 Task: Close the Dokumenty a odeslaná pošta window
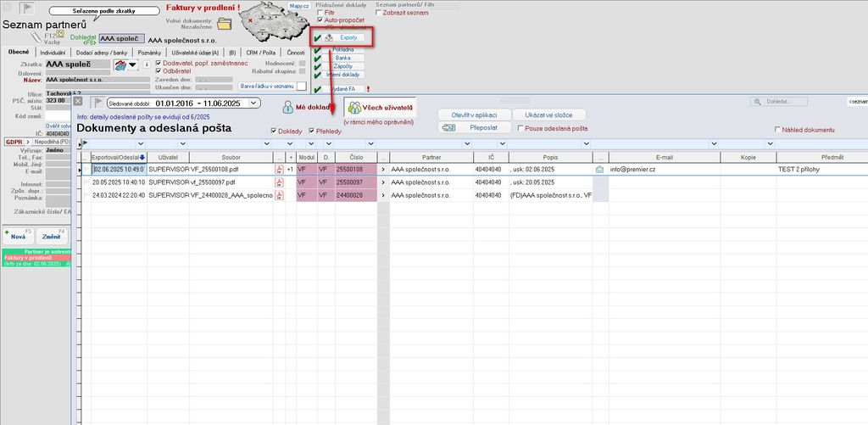coord(78,102)
